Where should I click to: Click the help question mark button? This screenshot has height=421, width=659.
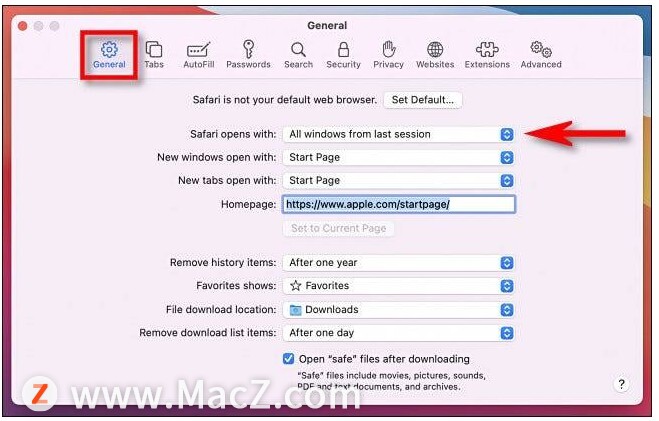click(621, 384)
